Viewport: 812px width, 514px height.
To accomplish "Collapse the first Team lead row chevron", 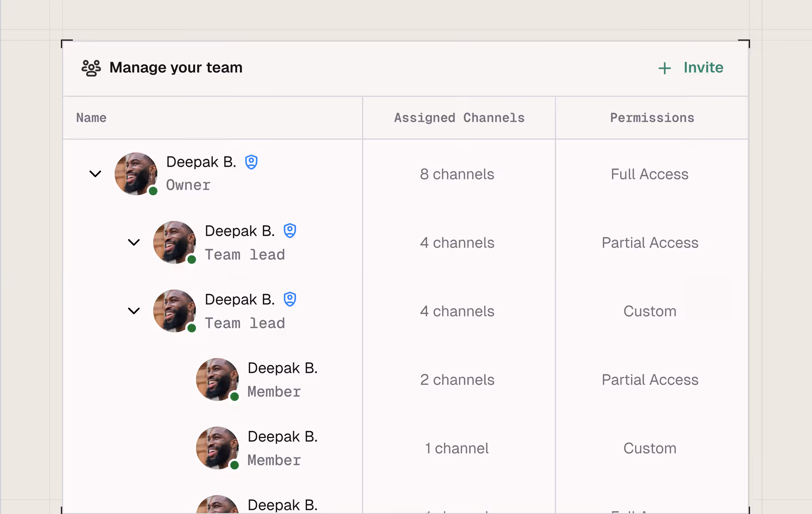I will coord(134,242).
